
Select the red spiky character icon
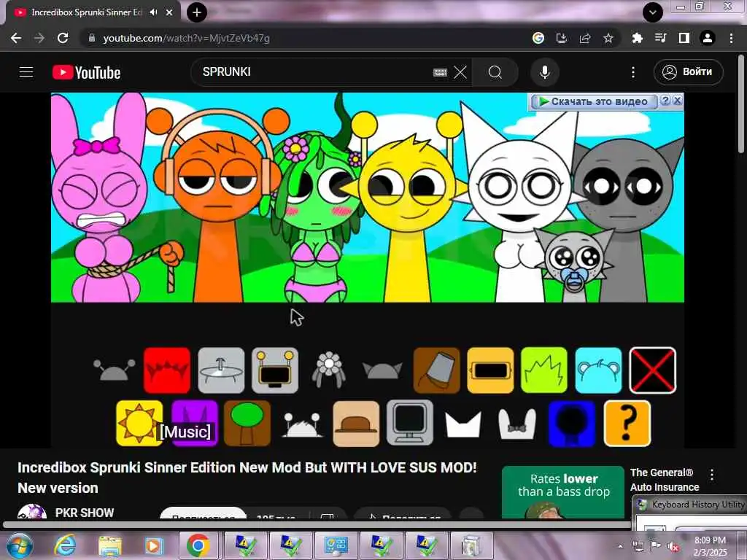[167, 370]
